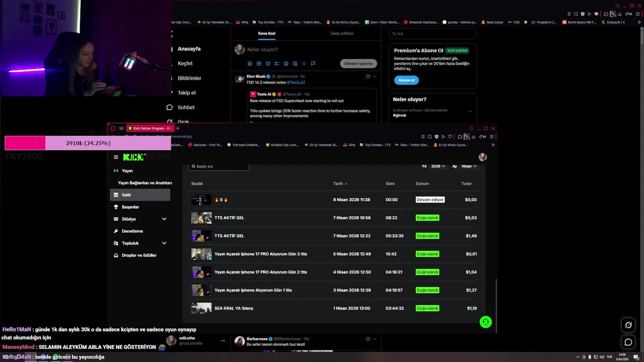Click the Başlık ara search field
The height and width of the screenshot is (362, 644).
coord(218,166)
